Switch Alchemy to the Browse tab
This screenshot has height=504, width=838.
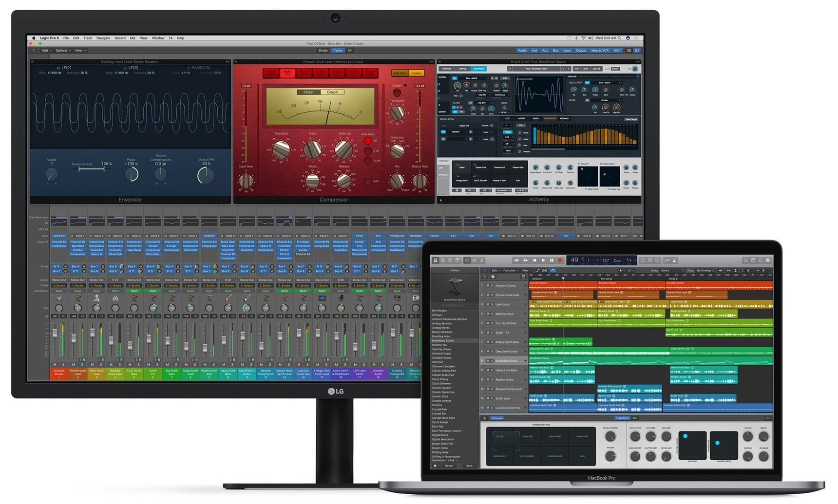click(447, 69)
